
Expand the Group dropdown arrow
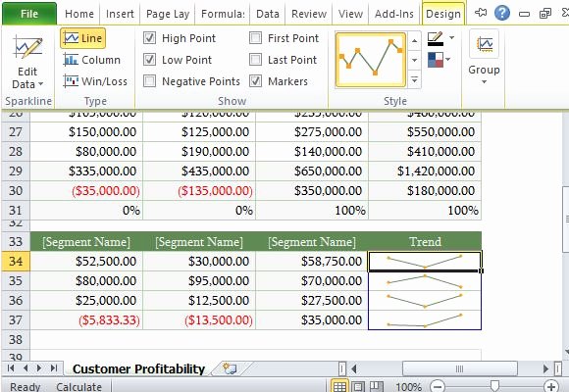[484, 82]
